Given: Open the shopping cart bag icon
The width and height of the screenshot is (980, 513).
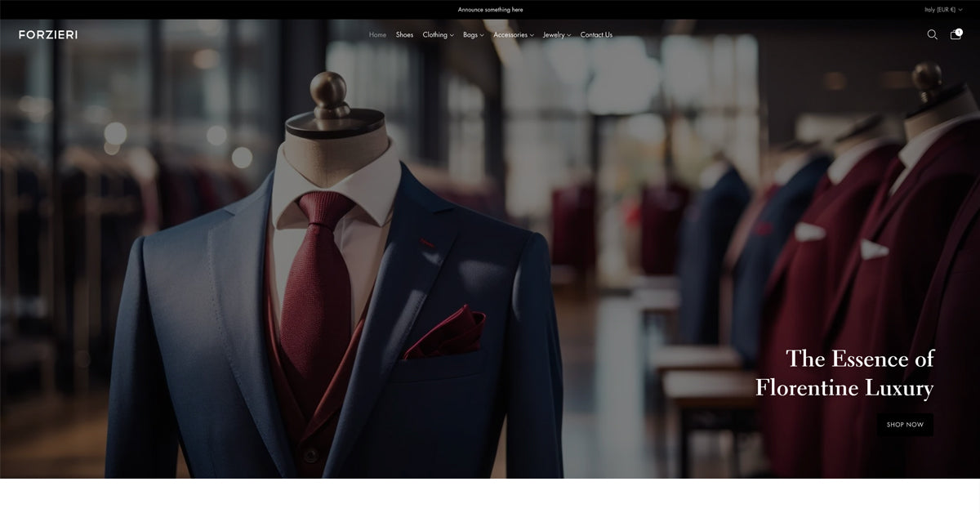Looking at the screenshot, I should pos(955,35).
